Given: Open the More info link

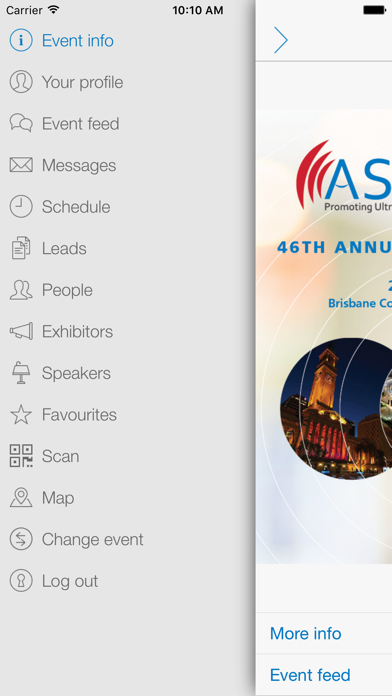Looking at the screenshot, I should click(x=305, y=633).
